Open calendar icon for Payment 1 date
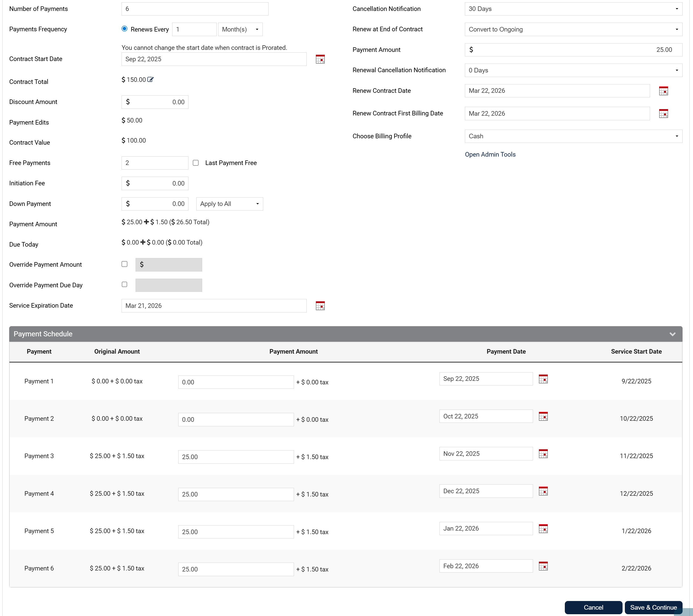 tap(543, 379)
